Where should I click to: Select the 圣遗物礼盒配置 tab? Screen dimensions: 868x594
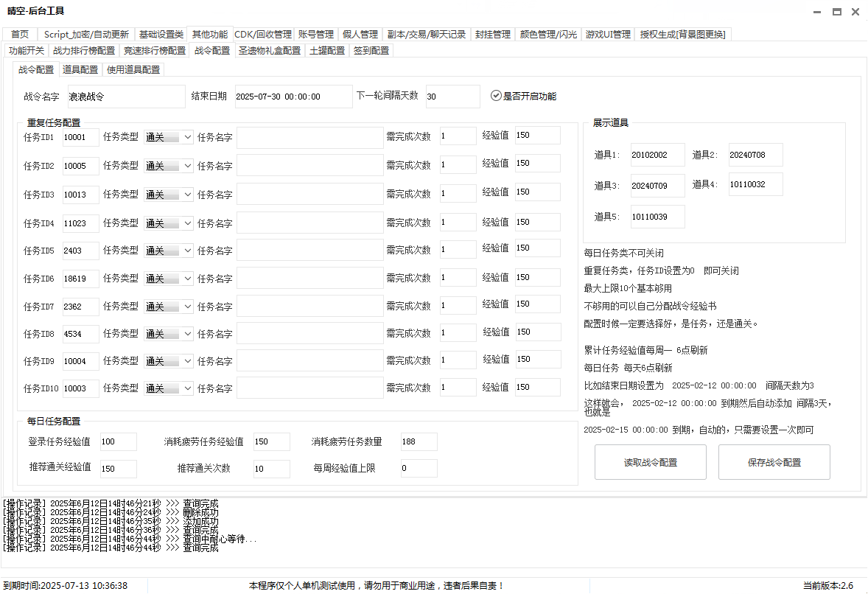point(269,51)
